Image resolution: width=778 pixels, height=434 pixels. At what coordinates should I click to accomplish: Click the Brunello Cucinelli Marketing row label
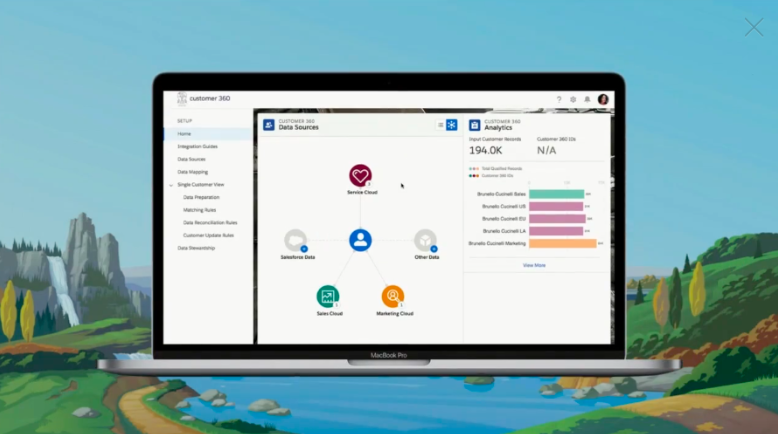click(x=497, y=244)
